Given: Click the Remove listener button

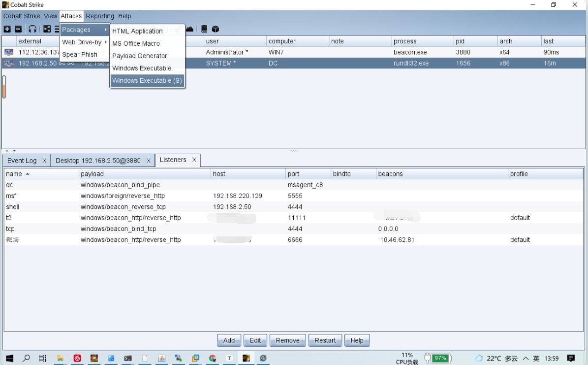Looking at the screenshot, I should pos(288,340).
